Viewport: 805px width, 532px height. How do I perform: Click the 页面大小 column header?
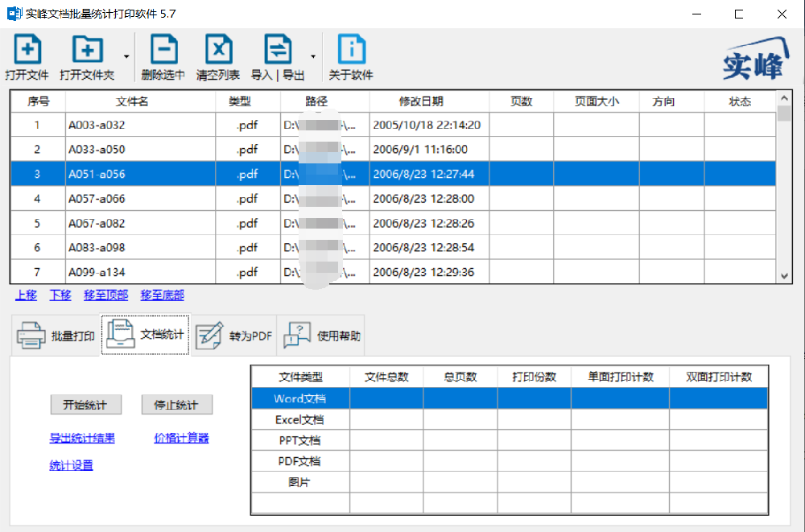(597, 101)
